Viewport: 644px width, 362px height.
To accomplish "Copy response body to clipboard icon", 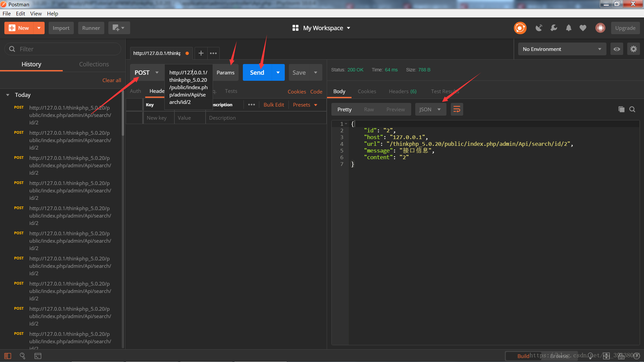I will [621, 110].
